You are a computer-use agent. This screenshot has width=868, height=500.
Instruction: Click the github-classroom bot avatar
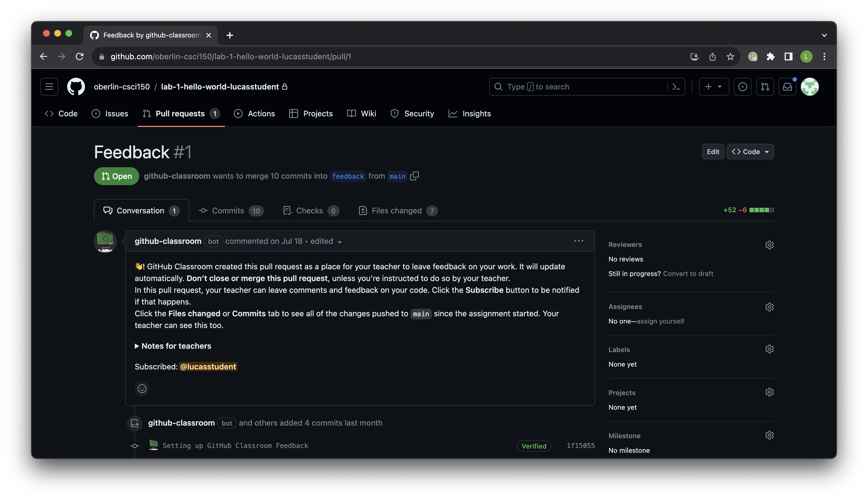[x=105, y=241]
